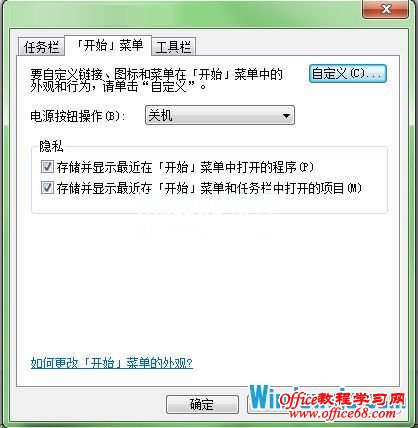Toggle checkbox for recently opened programs (P)
Viewport: 418px width, 428px height.
pyautogui.click(x=47, y=166)
